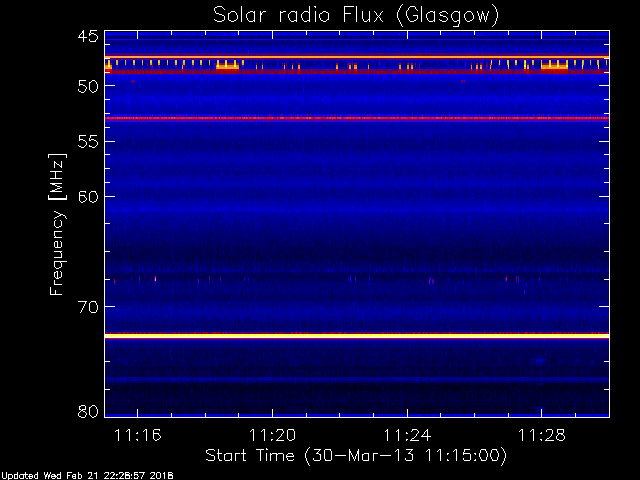
Task: Click the '11:20' time axis label
Action: pyautogui.click(x=272, y=436)
